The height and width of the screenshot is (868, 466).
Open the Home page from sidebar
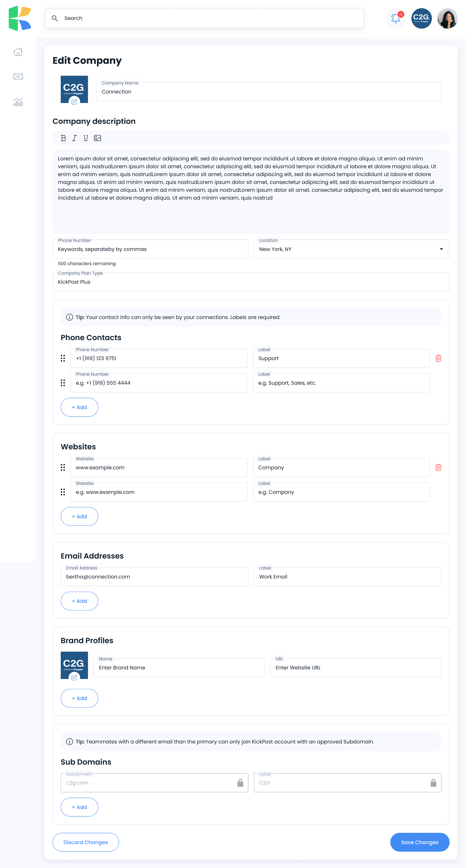(18, 51)
